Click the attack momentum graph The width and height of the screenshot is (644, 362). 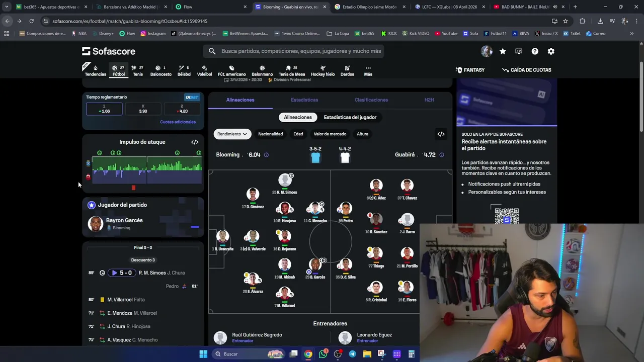coord(146,171)
